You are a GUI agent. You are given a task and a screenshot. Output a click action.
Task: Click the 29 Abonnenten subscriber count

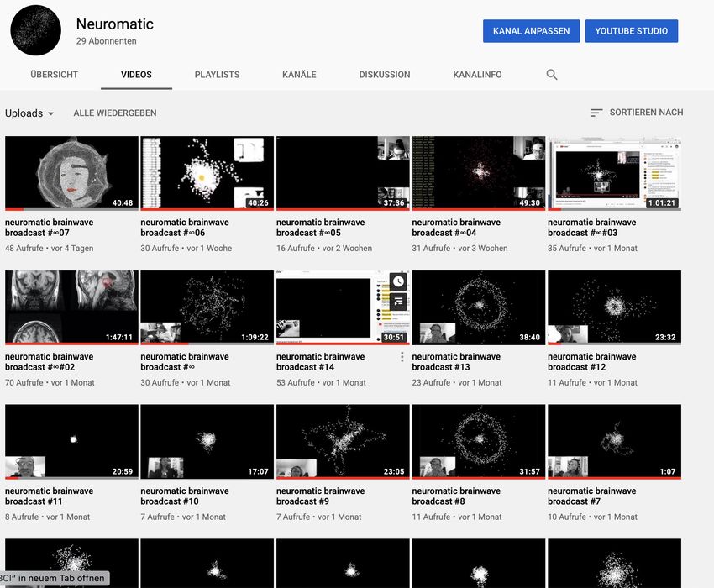[107, 41]
